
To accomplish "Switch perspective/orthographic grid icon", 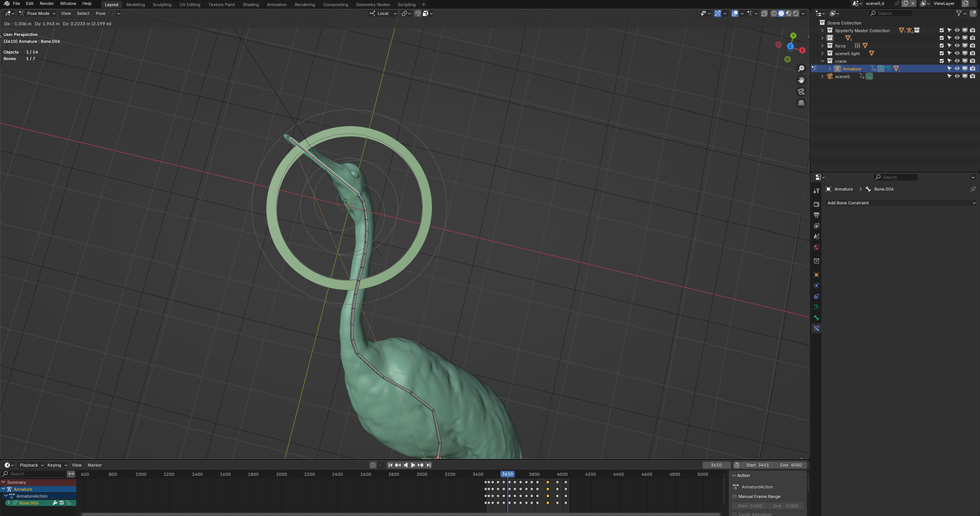I will [801, 103].
